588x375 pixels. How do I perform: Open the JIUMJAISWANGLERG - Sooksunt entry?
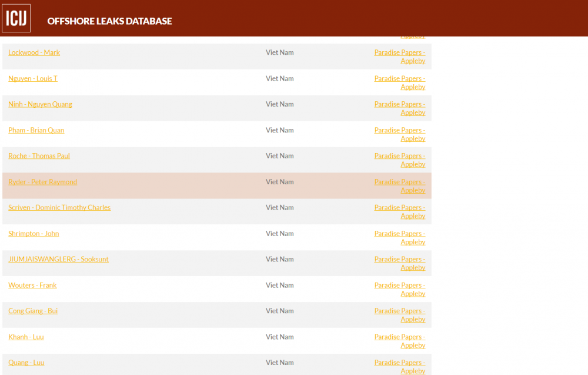point(58,259)
